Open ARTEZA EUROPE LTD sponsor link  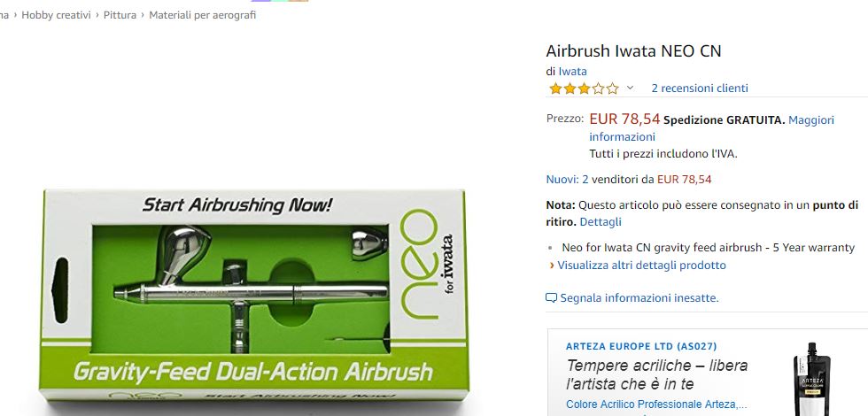(x=641, y=346)
